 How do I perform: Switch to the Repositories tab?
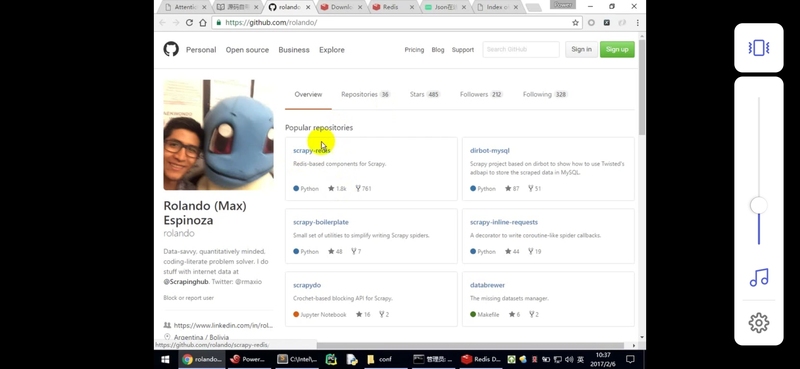(x=365, y=94)
